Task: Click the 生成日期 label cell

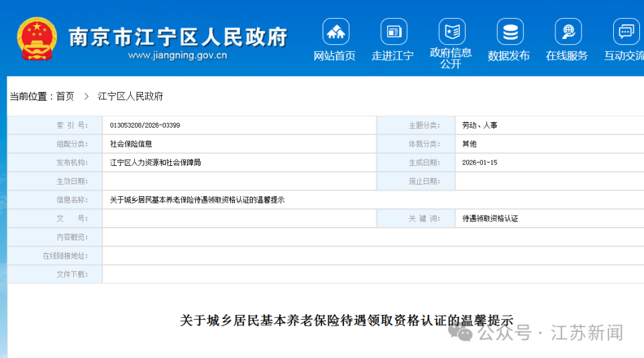Action: [x=416, y=163]
